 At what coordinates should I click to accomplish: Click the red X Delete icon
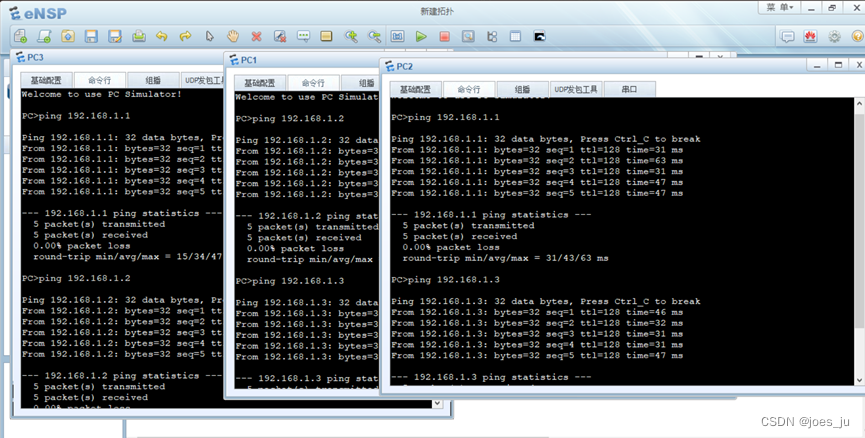click(257, 36)
